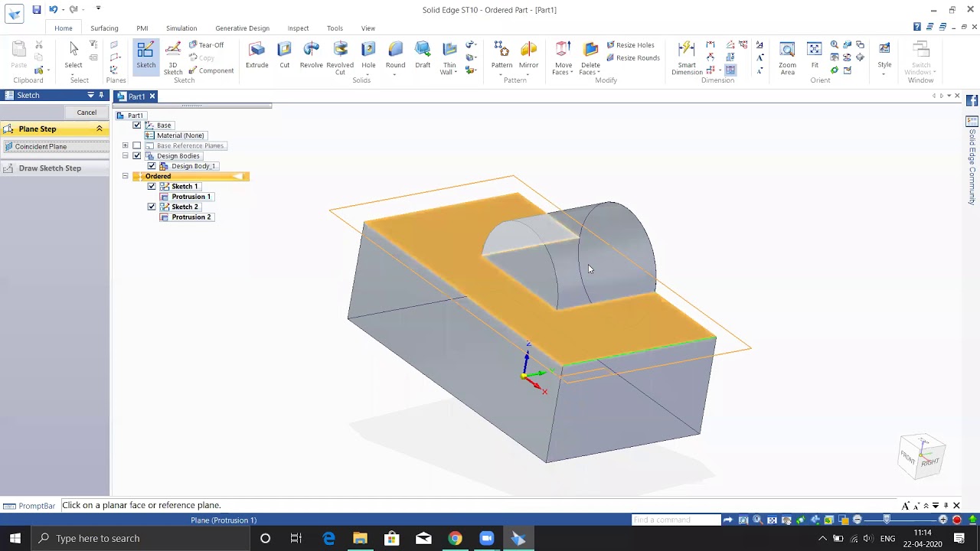This screenshot has width=980, height=551.
Task: Select the Hole tool
Action: [368, 57]
